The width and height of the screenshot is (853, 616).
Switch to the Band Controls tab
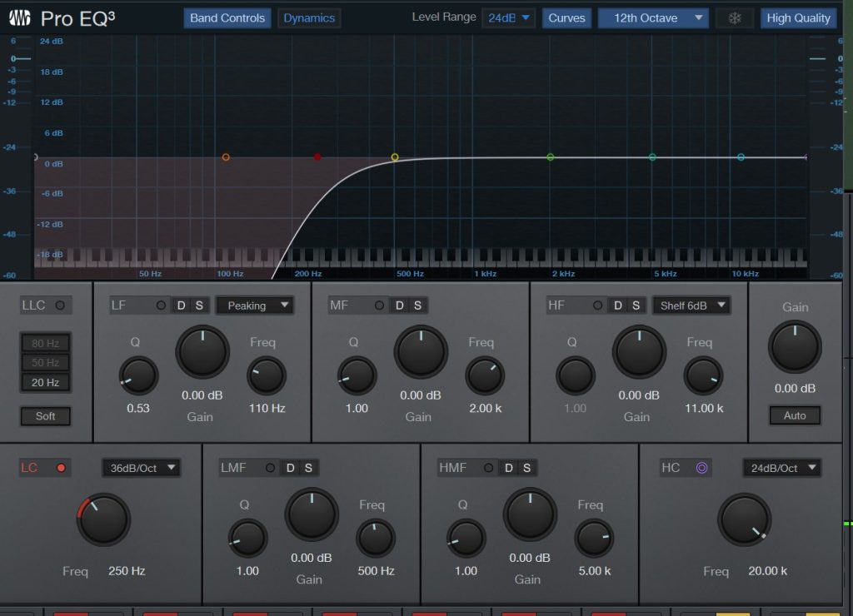click(227, 17)
